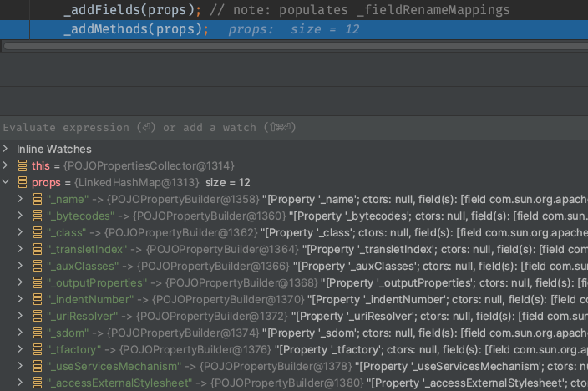
Task: Expand the '_auxClasses' map entry
Action: [x=22, y=266]
